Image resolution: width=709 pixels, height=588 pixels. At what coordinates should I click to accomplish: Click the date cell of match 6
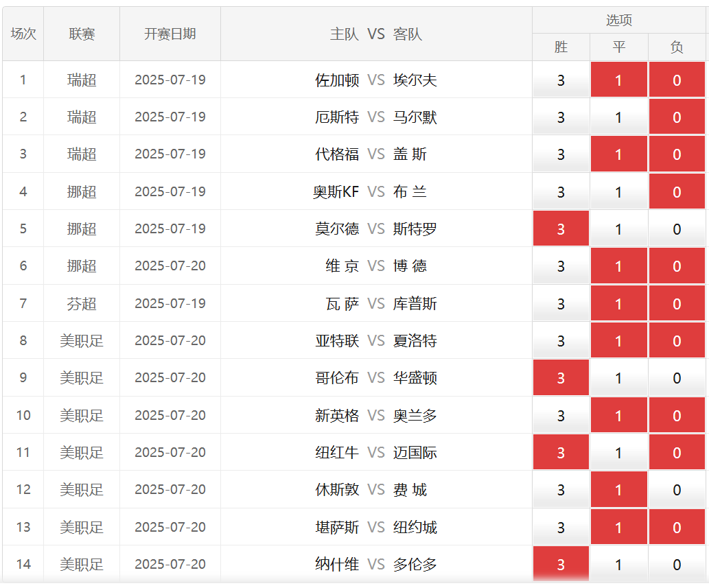170,266
